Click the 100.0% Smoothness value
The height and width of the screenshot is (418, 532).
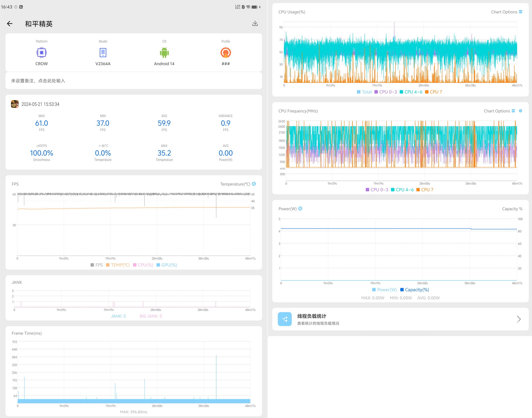tap(42, 153)
